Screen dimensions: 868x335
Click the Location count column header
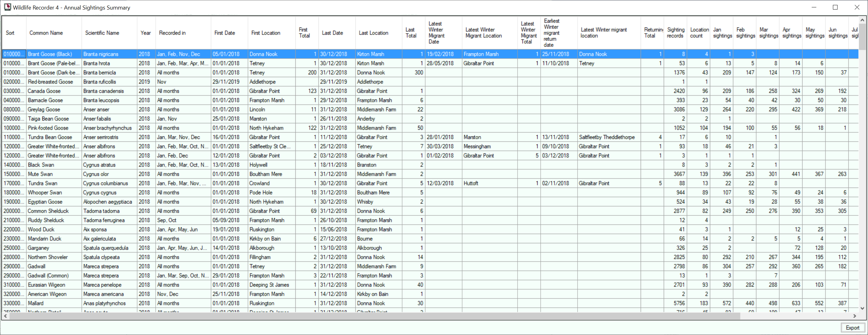699,33
